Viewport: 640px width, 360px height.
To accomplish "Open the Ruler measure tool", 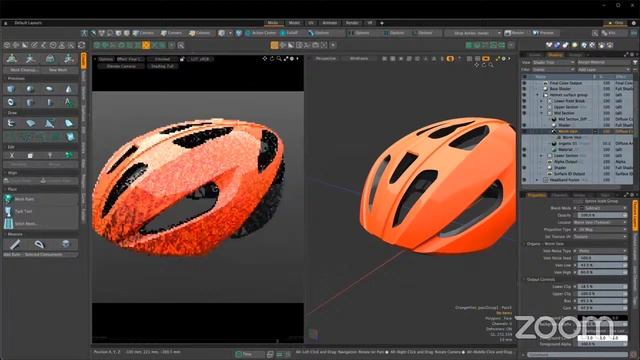I will point(15,244).
